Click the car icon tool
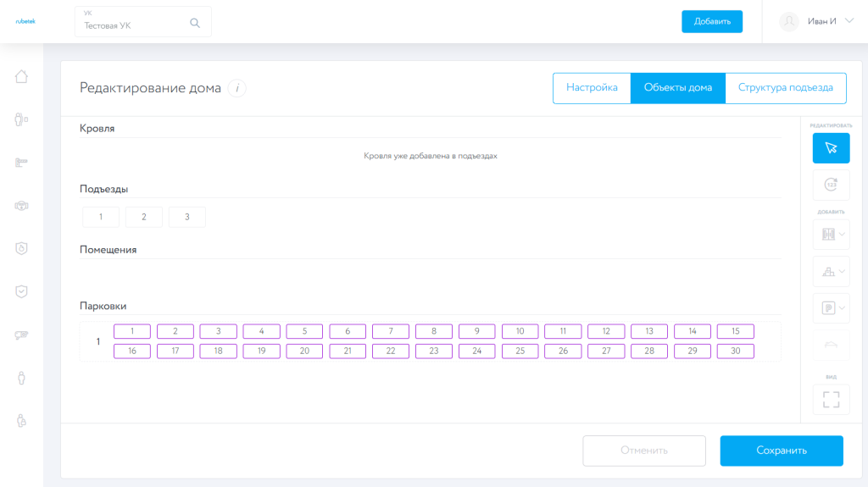 pos(831,345)
